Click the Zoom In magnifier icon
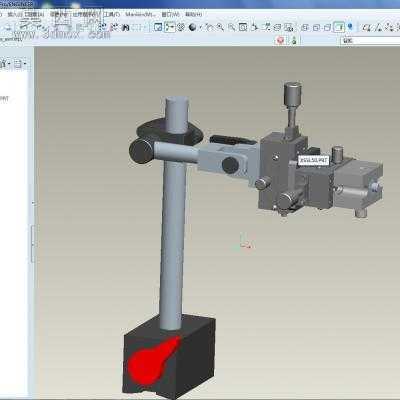This screenshot has width=400, height=400. pos(220,27)
